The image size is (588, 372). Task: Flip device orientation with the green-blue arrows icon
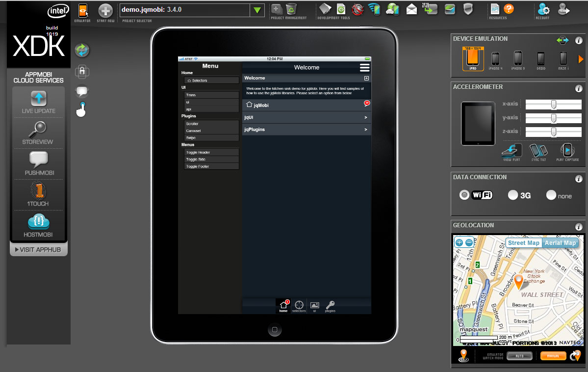(562, 40)
